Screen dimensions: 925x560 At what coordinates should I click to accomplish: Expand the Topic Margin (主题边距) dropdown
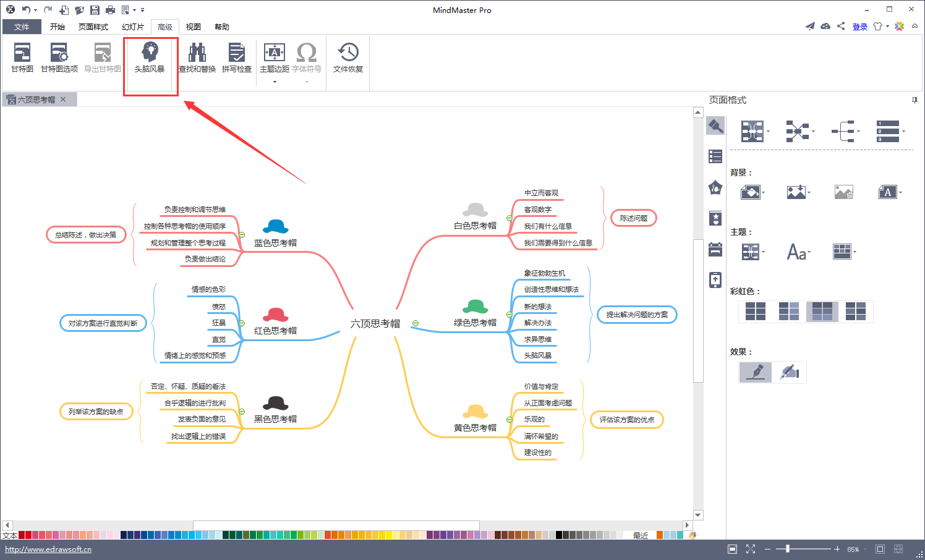point(275,82)
